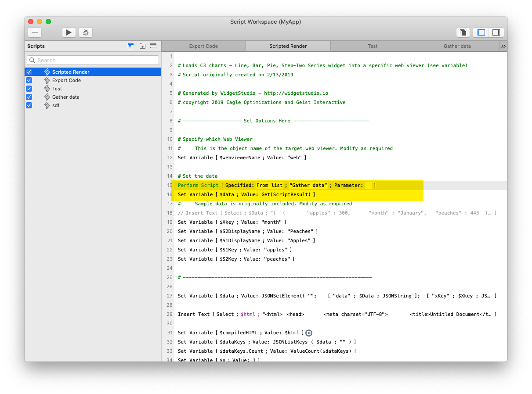Switch to the Gather data tab

pos(457,46)
